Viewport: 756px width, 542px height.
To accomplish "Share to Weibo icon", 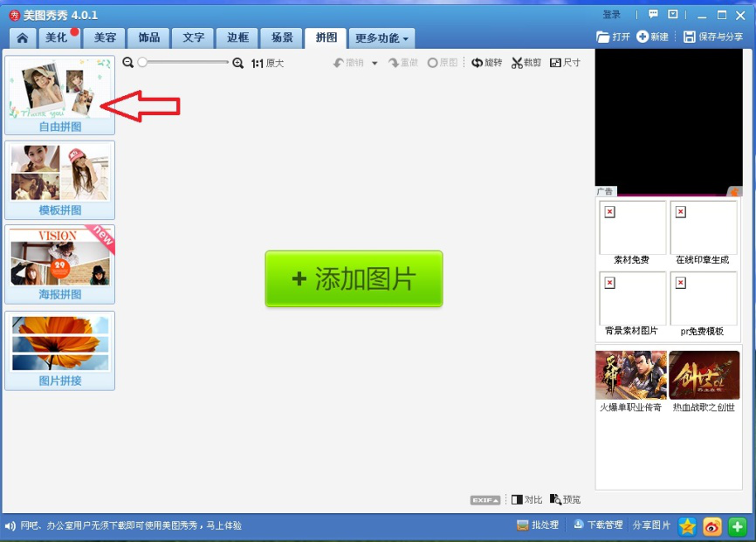I will tap(712, 526).
